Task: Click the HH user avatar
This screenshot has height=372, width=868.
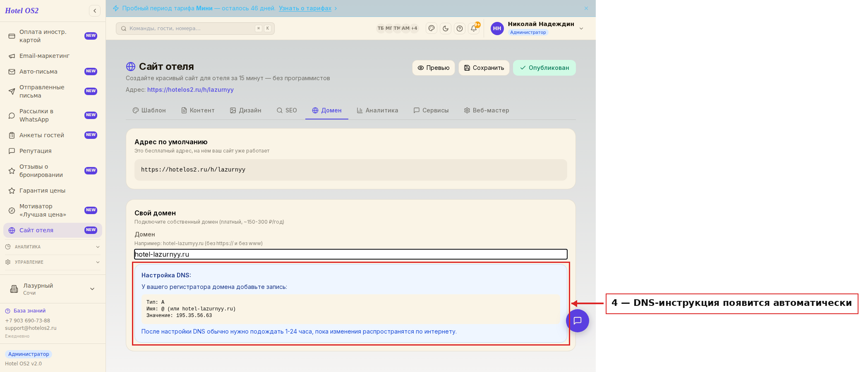Action: tap(497, 29)
